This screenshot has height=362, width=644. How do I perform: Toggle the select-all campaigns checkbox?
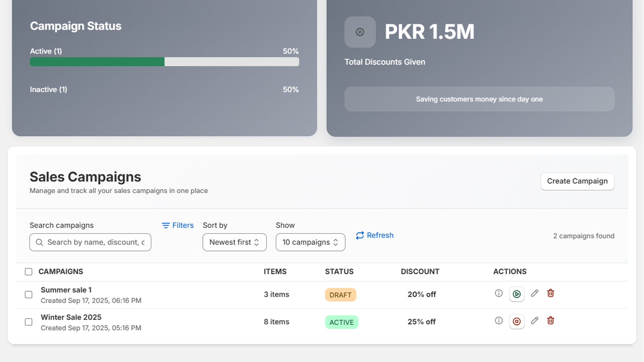pos(29,271)
